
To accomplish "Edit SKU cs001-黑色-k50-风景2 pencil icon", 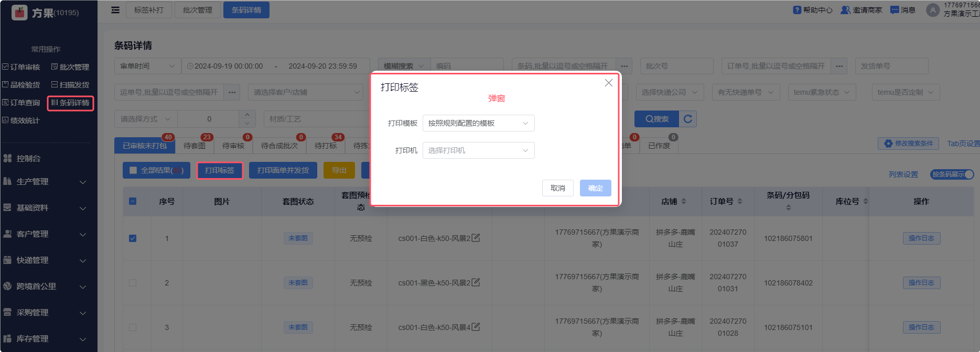I will coord(476,282).
